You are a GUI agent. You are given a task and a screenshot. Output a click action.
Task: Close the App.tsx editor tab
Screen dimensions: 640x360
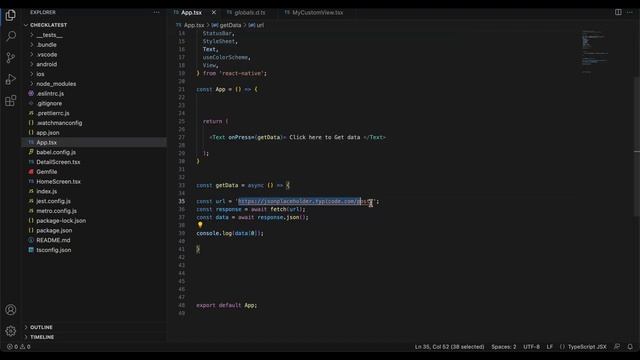click(x=214, y=13)
